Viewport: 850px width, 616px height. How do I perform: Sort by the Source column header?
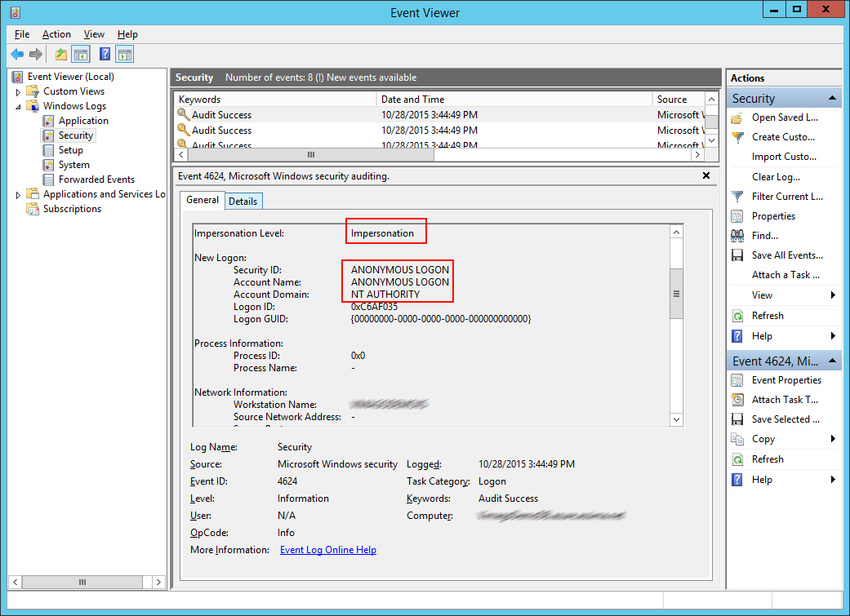[679, 100]
